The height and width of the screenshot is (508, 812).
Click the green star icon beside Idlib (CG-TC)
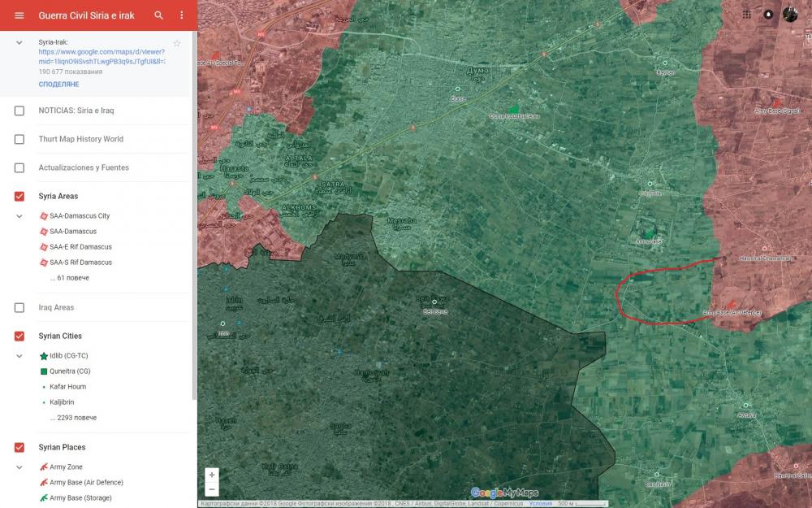pos(44,356)
